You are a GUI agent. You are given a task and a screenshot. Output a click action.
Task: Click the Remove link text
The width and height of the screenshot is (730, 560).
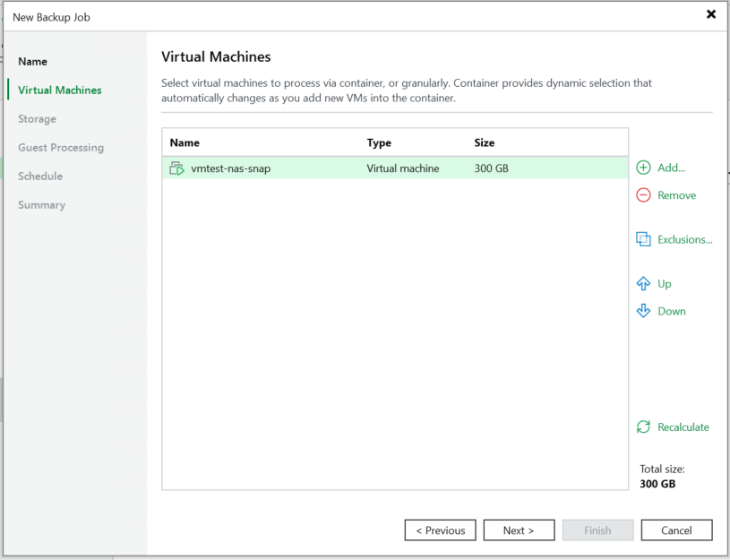click(x=676, y=195)
